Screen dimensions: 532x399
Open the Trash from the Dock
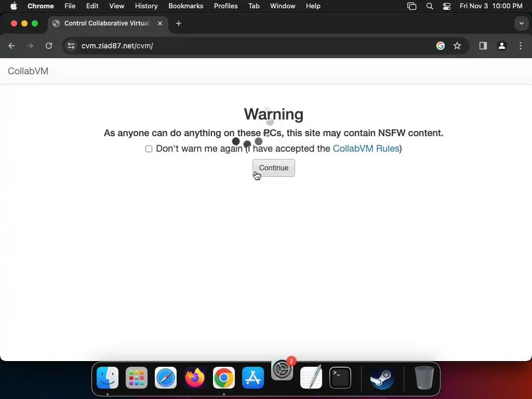pos(424,378)
